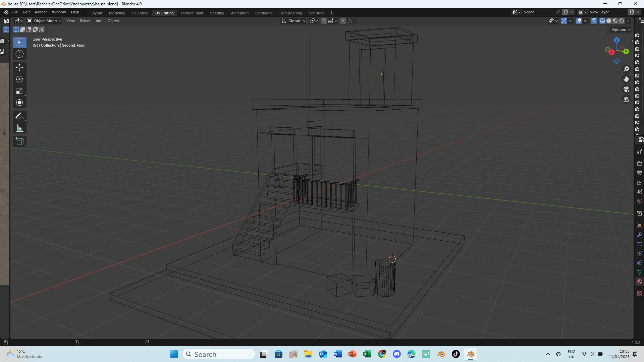Toggle snapping magnet icon
This screenshot has width=644, height=362.
pos(324,21)
